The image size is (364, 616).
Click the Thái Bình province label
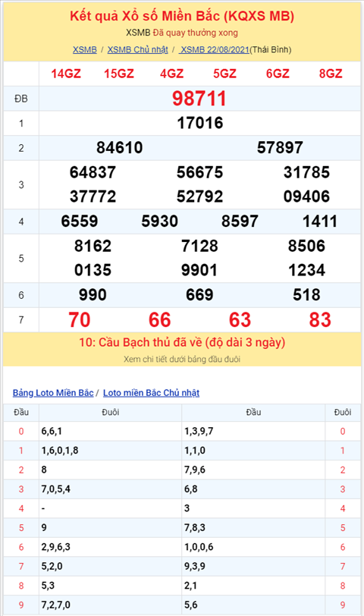coord(271,50)
